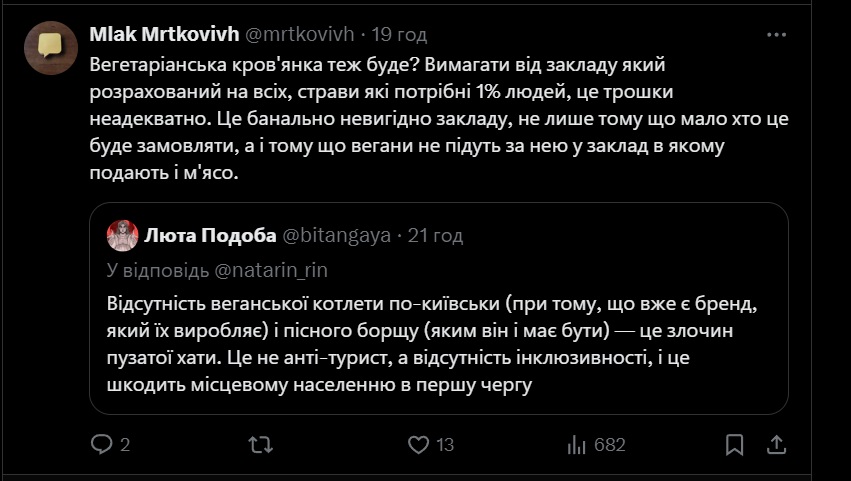
Task: Click the reply speech bubble icon
Action: click(x=103, y=444)
